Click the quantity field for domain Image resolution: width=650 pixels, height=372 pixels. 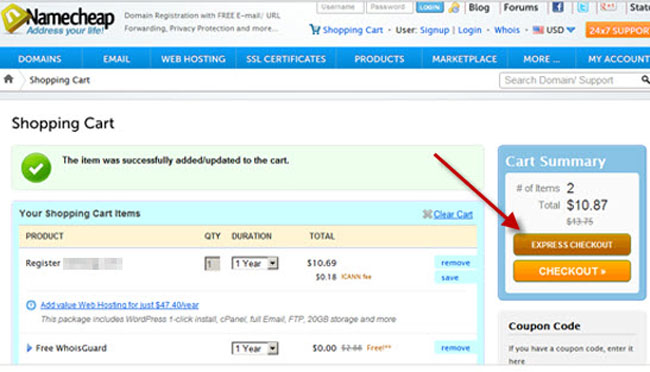tap(212, 264)
